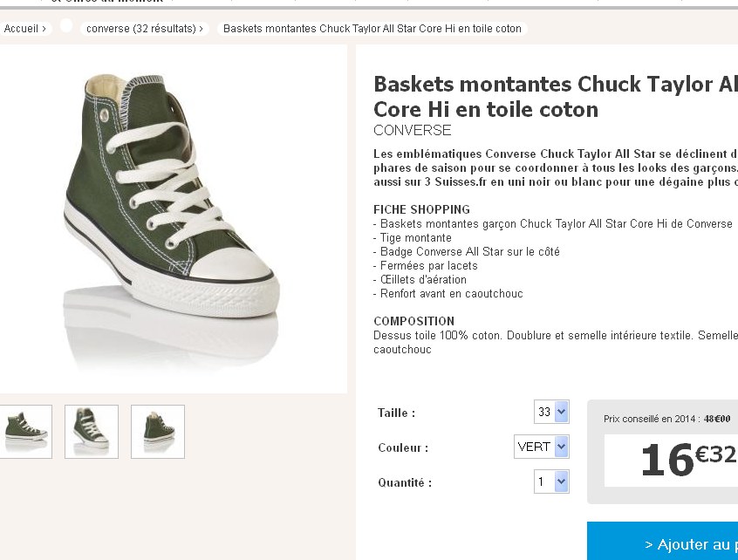The width and height of the screenshot is (738, 560).
Task: Click the CONVERSE brand name
Action: coord(413,131)
